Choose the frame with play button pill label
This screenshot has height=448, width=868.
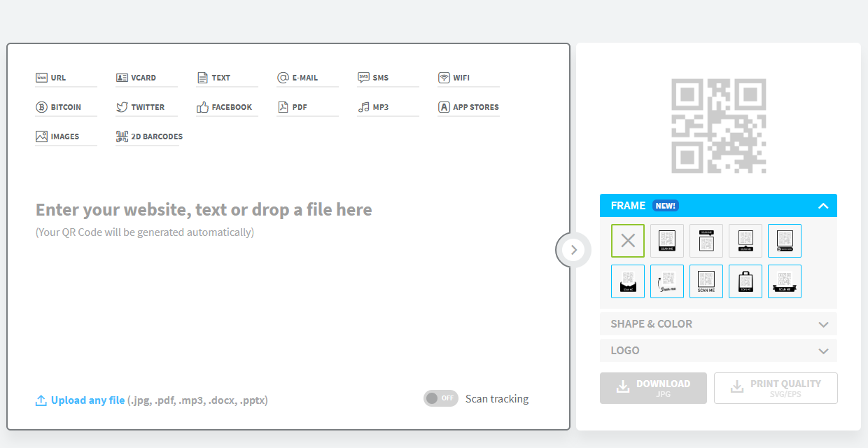(785, 241)
